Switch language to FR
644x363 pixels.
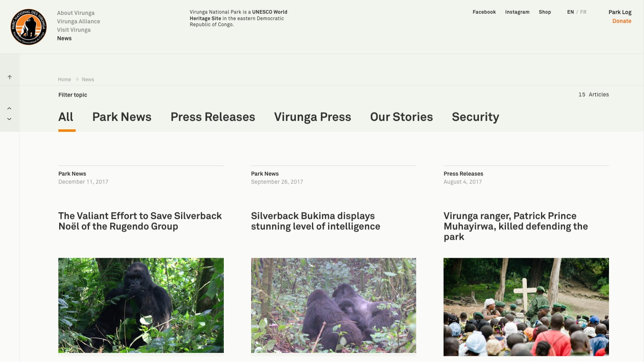coord(583,12)
